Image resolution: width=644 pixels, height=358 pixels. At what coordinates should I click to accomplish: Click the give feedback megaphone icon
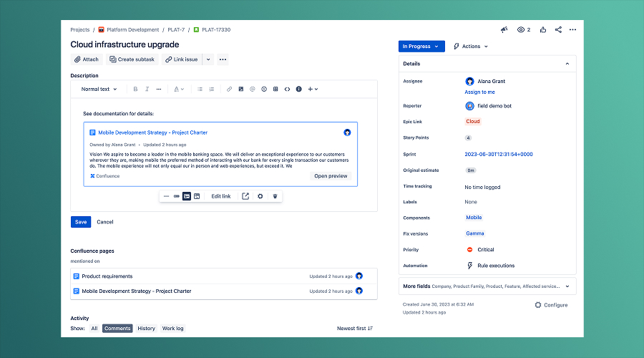[504, 29]
